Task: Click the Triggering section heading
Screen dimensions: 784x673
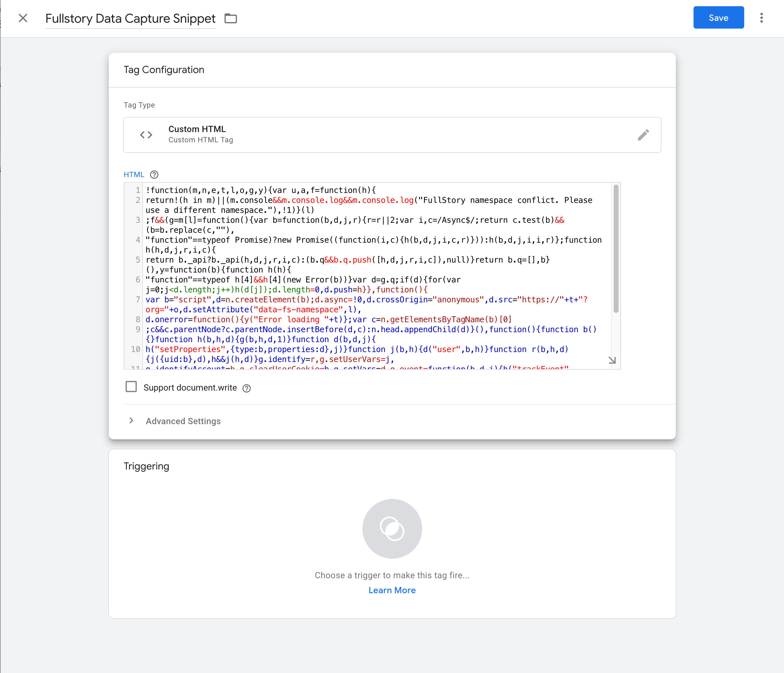Action: tap(146, 466)
